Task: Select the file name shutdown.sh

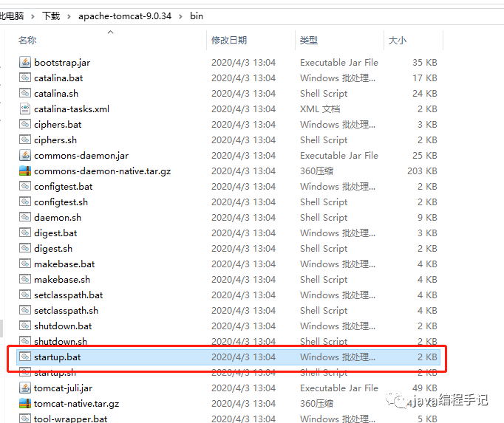Action: pos(61,341)
